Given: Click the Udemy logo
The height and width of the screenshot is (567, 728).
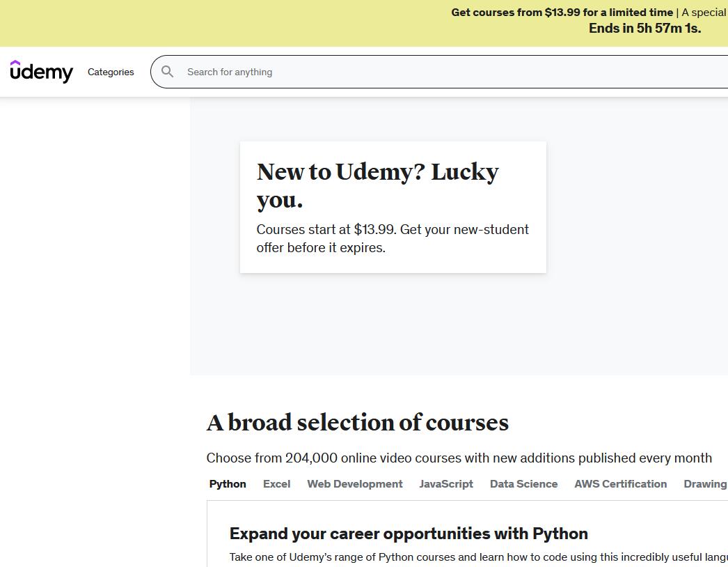Looking at the screenshot, I should click(x=41, y=72).
